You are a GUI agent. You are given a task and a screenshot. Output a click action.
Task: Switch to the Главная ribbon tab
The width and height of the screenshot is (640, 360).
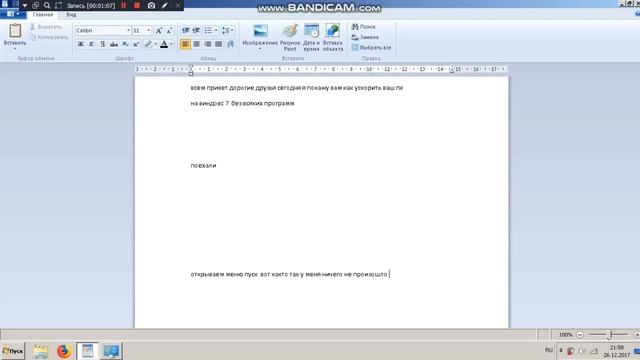coord(43,15)
